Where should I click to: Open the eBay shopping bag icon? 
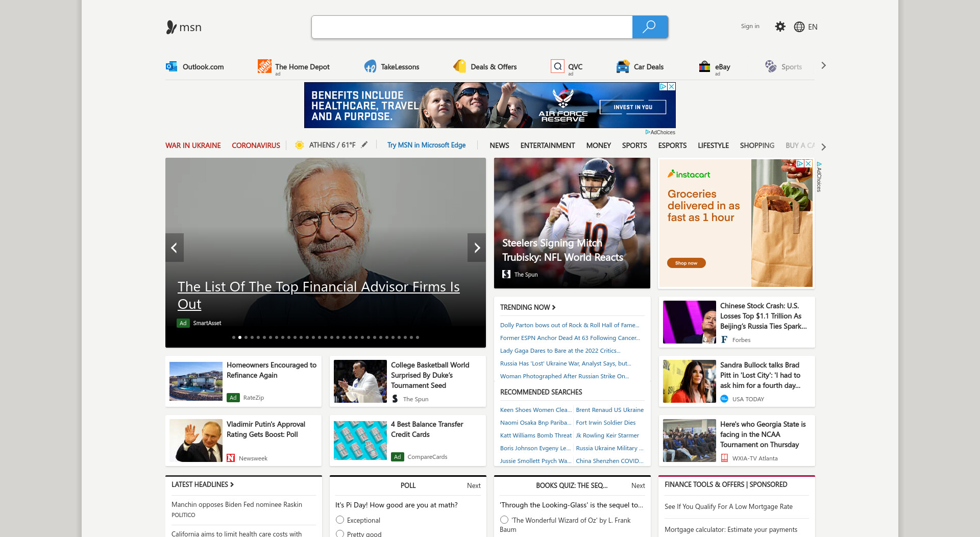pyautogui.click(x=705, y=66)
